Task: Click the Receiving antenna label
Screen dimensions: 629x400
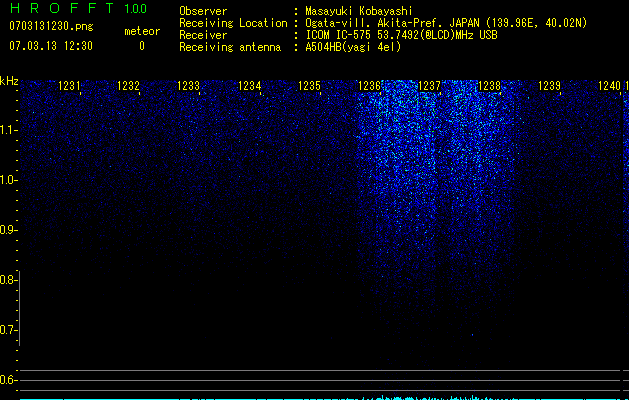Action: pos(230,47)
